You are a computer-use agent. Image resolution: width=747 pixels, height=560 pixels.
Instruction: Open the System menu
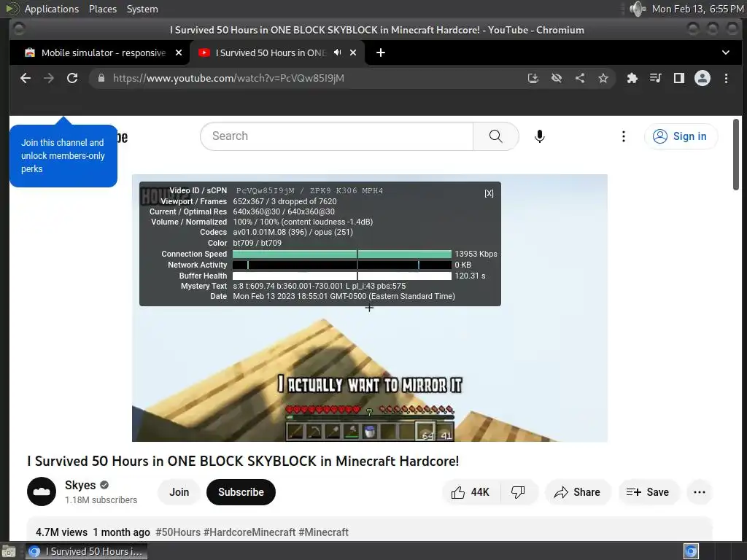point(142,9)
